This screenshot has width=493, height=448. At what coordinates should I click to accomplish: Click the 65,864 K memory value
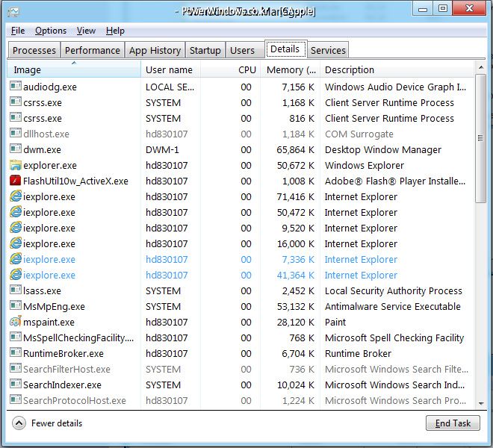[295, 149]
